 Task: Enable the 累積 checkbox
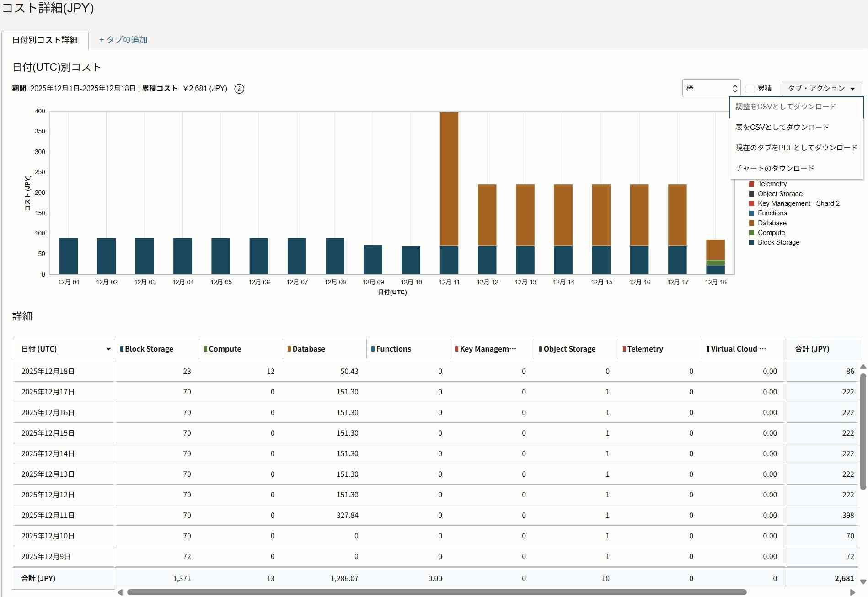tap(750, 89)
